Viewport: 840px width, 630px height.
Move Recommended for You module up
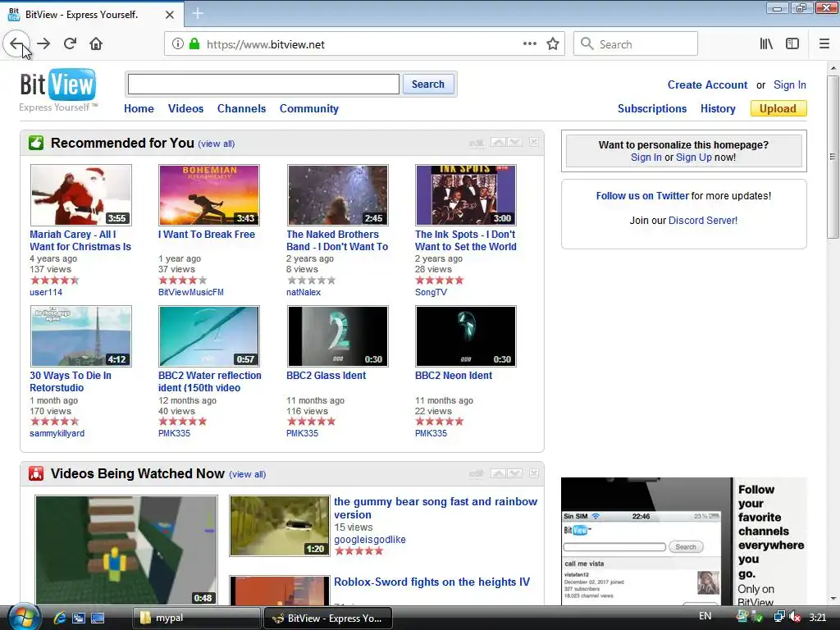click(498, 142)
